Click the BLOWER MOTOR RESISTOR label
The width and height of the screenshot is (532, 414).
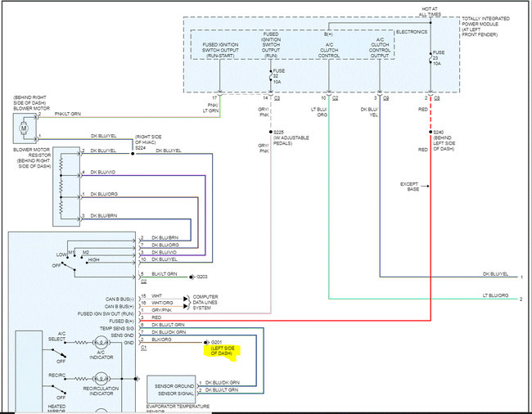[x=32, y=152]
